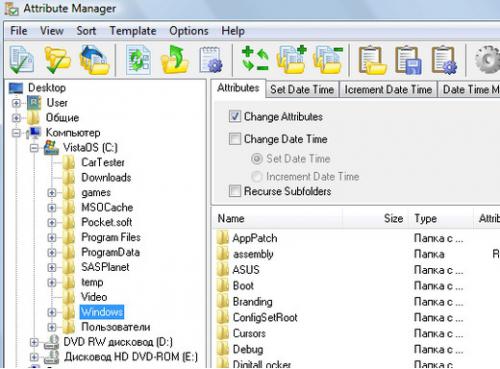
Task: Click the apply-to-folders checkmark folder toolbar icon
Action: coord(58,60)
